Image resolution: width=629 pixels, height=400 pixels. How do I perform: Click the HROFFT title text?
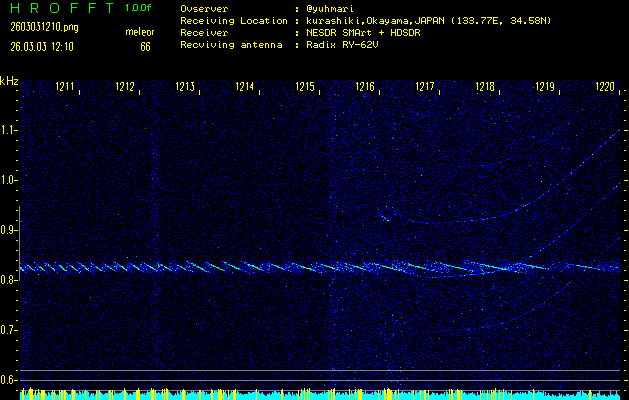tap(57, 8)
